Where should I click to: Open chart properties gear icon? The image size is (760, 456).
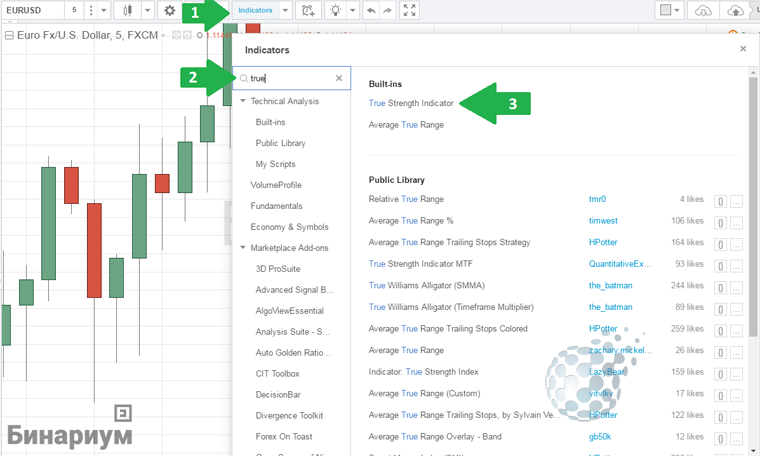(x=169, y=10)
